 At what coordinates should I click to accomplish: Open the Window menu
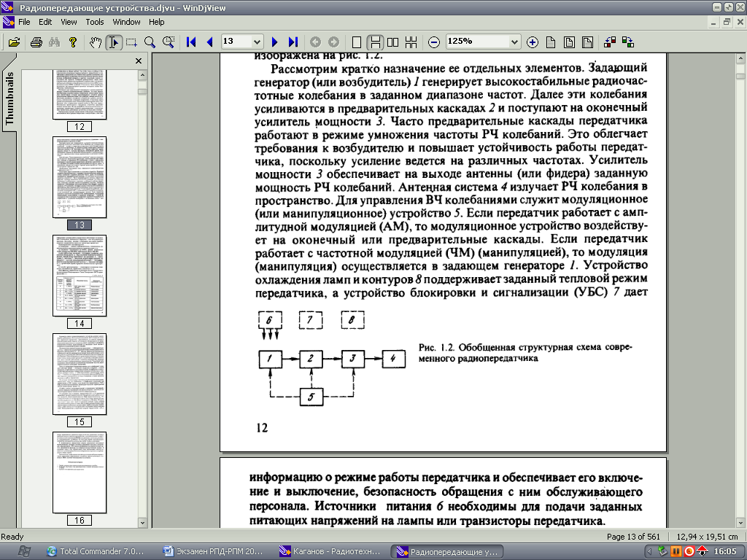(x=126, y=22)
